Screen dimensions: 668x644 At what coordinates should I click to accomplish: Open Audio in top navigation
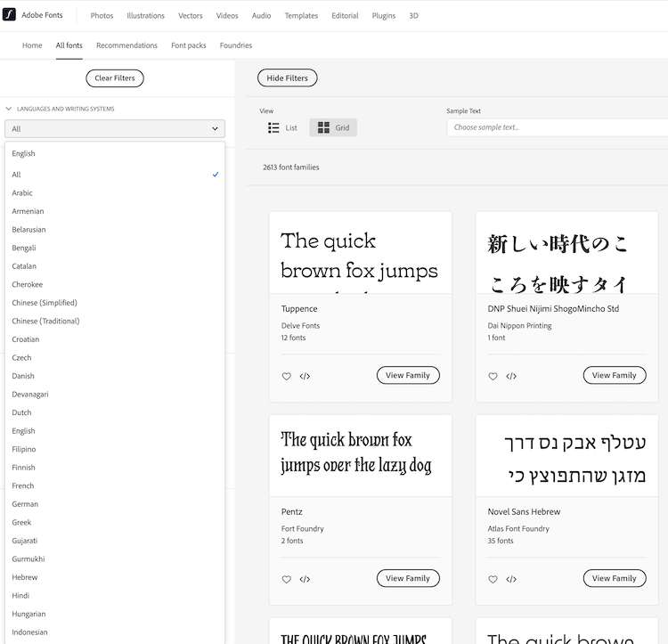click(x=261, y=16)
